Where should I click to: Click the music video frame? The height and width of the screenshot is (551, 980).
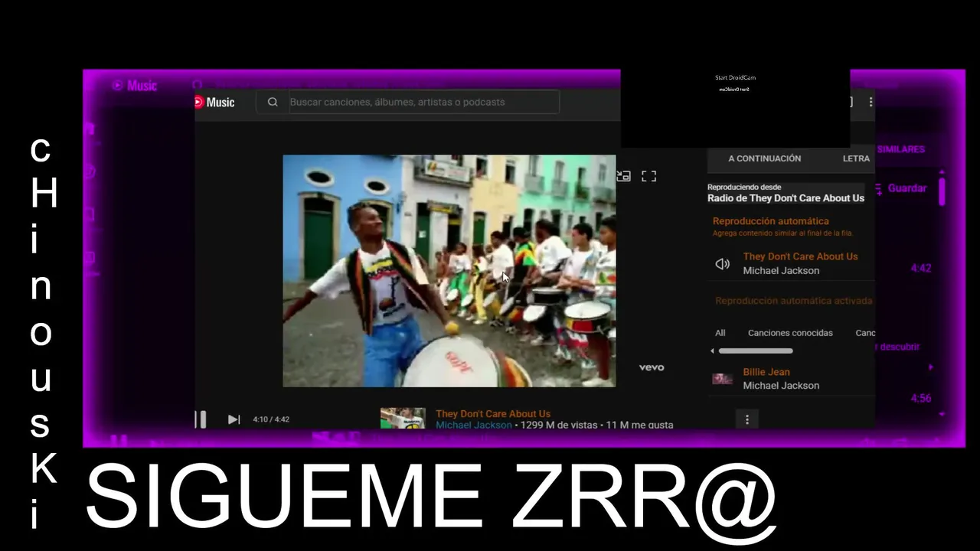(x=449, y=271)
